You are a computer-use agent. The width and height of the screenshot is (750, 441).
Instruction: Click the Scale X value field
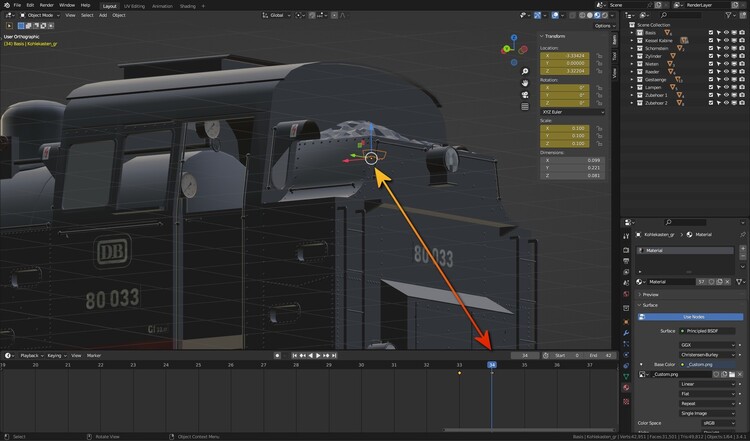[566, 128]
